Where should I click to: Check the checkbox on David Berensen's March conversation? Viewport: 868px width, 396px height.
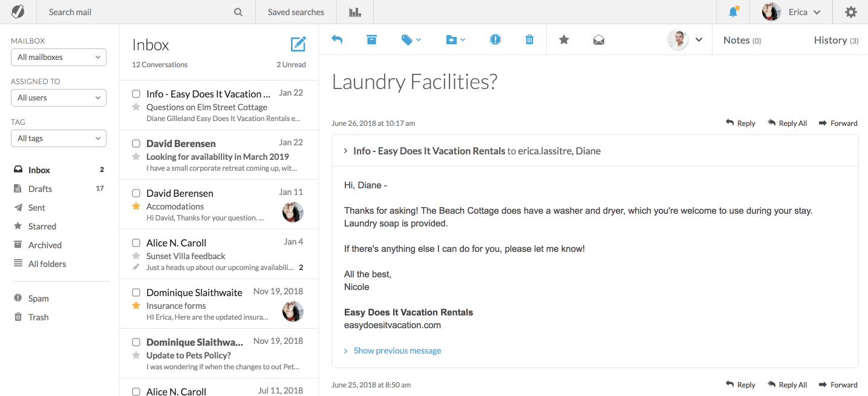click(136, 142)
